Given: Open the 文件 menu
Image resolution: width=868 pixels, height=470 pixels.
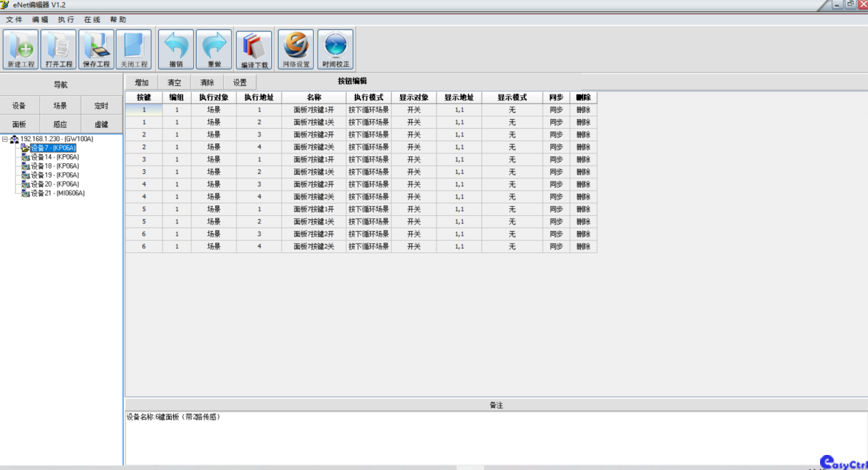Looking at the screenshot, I should coord(14,20).
